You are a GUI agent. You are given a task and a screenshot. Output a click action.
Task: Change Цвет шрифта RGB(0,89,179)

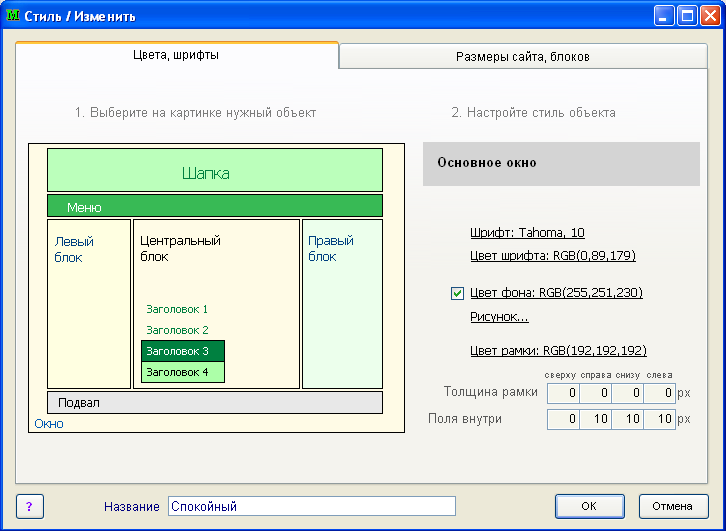(x=553, y=256)
